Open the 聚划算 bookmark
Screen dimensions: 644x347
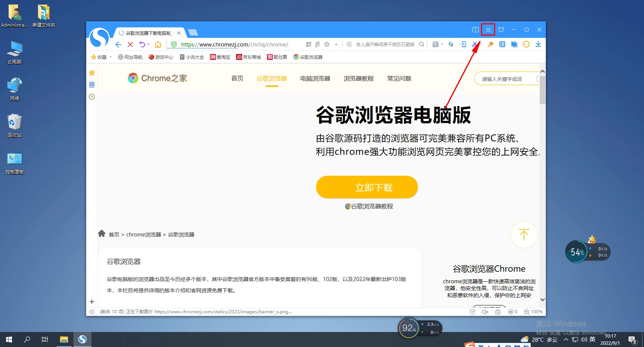[x=277, y=57]
